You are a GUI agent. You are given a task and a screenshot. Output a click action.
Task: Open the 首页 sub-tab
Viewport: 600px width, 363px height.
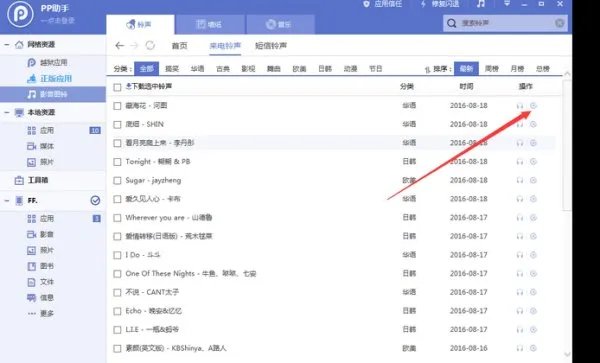[179, 46]
